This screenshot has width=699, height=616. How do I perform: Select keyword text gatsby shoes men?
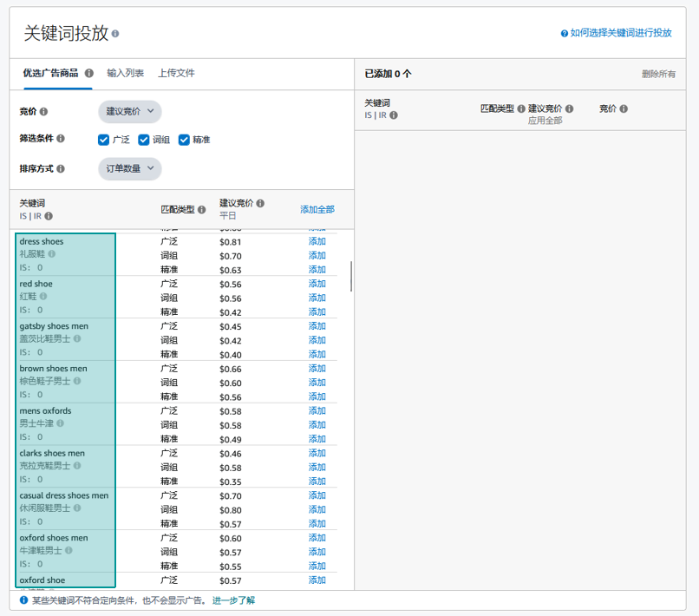54,326
